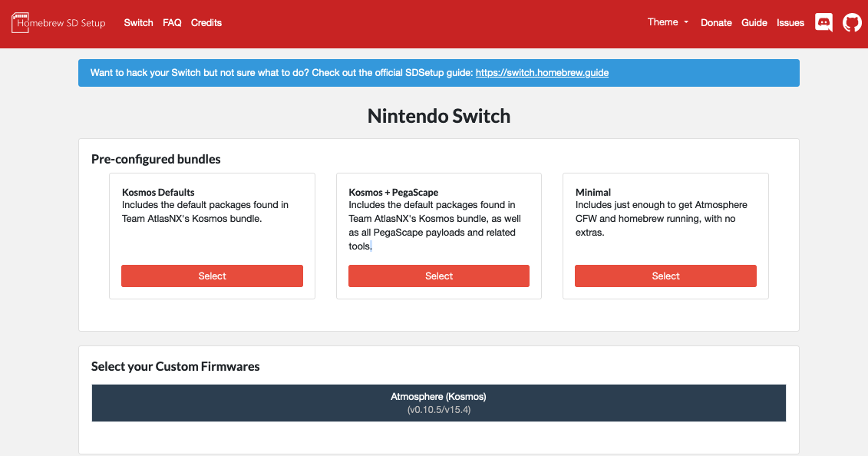Select the Minimal bundle
Screen dimensions: 868x456
point(665,276)
